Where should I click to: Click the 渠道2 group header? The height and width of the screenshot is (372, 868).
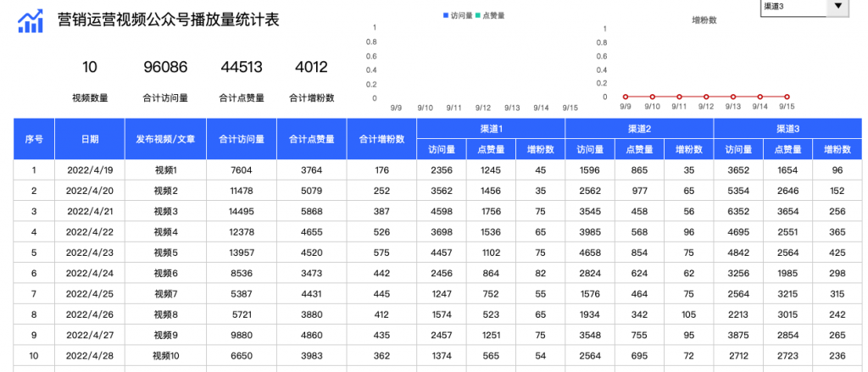click(x=639, y=129)
